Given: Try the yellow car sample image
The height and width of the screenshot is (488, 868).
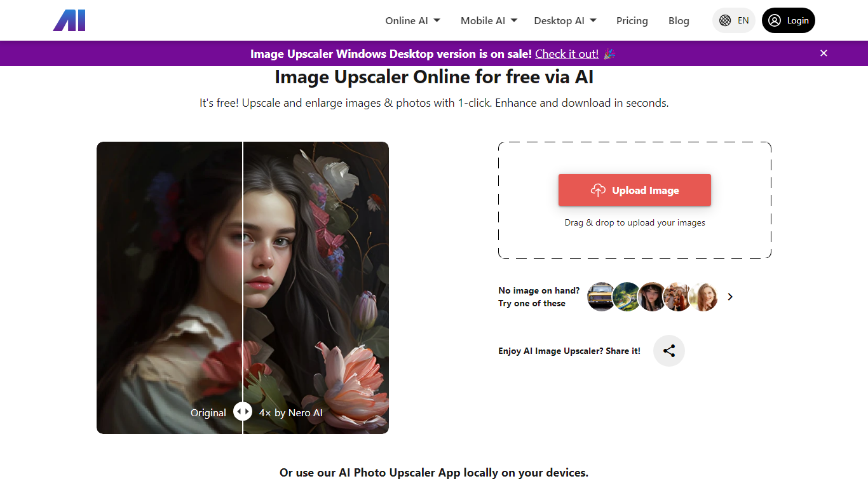Looking at the screenshot, I should (600, 297).
